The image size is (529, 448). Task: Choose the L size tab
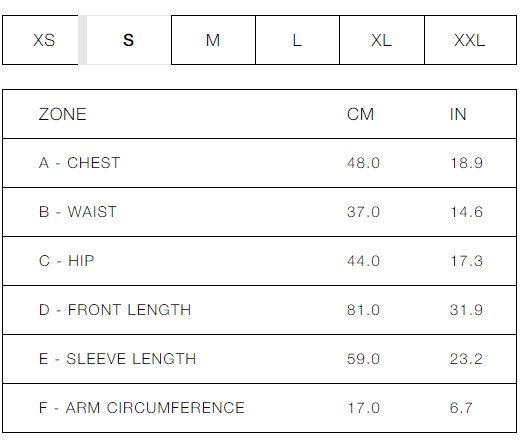point(297,40)
